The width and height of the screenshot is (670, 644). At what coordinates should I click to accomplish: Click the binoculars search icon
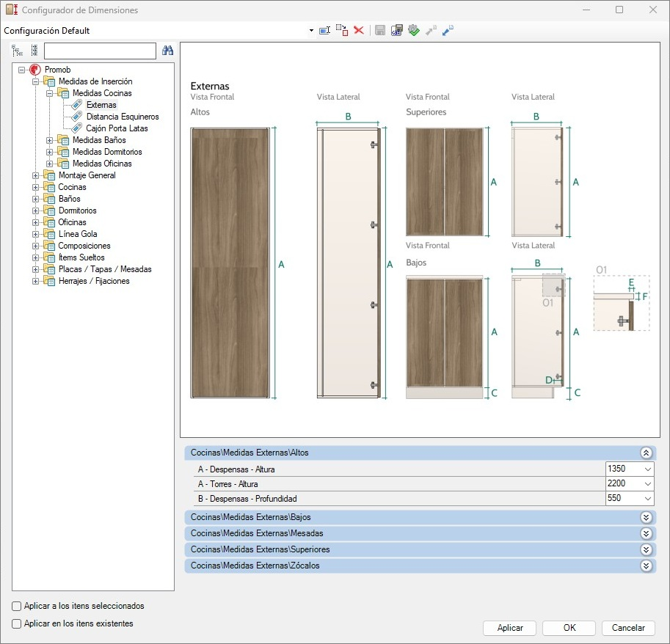167,51
